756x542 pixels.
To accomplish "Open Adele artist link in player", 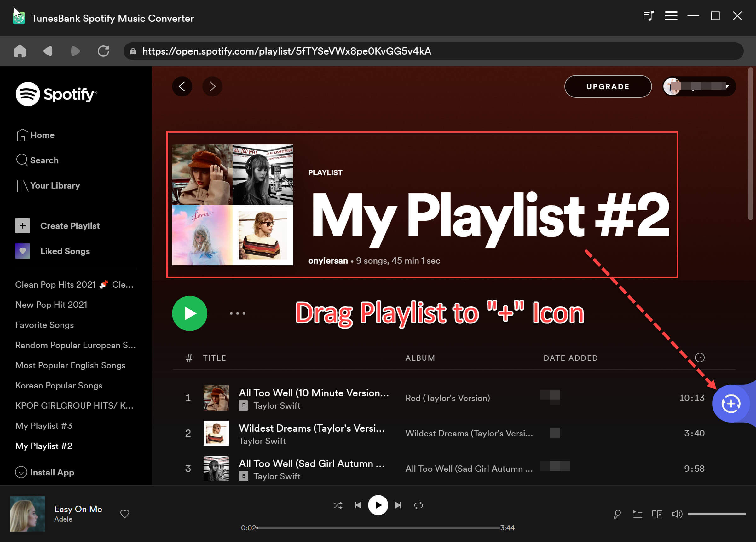I will click(x=63, y=519).
